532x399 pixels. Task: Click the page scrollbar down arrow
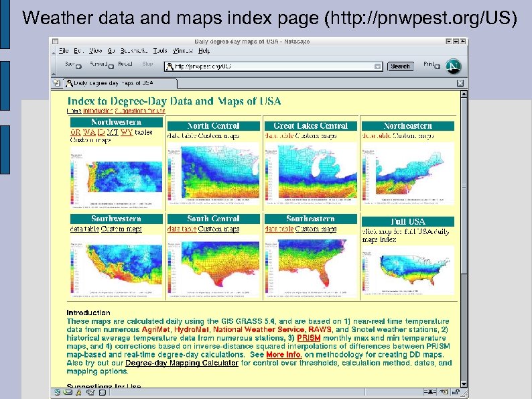coord(464,384)
